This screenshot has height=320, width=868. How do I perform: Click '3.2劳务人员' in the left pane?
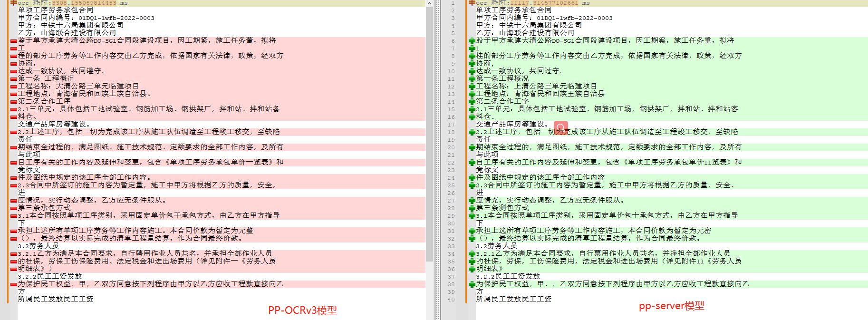coord(38,246)
